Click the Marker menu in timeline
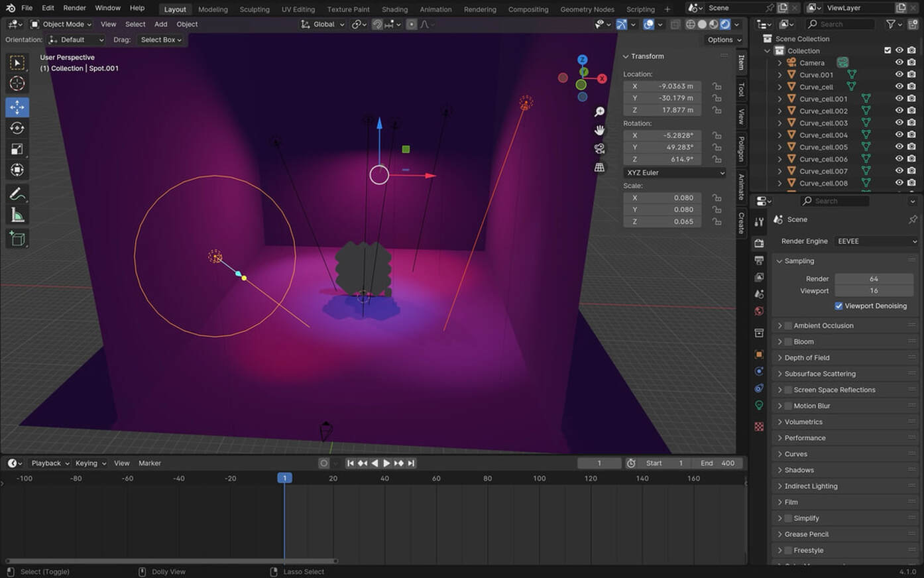Screen dimensions: 924x578 (x=150, y=463)
